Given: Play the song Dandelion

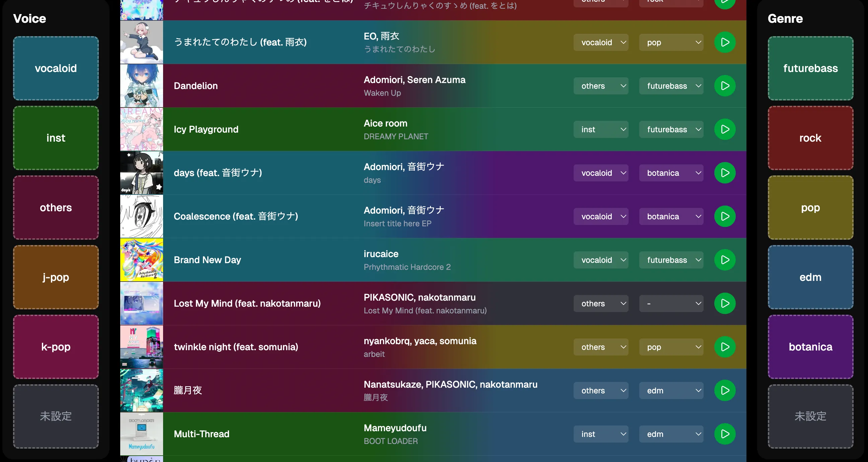Looking at the screenshot, I should tap(724, 86).
